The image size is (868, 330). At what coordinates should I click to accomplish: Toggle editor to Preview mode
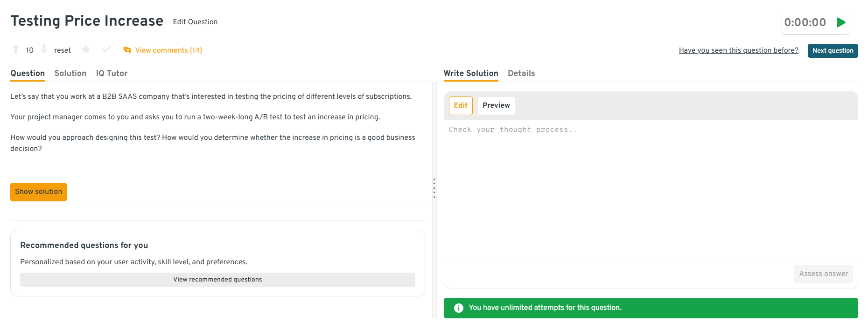(496, 105)
